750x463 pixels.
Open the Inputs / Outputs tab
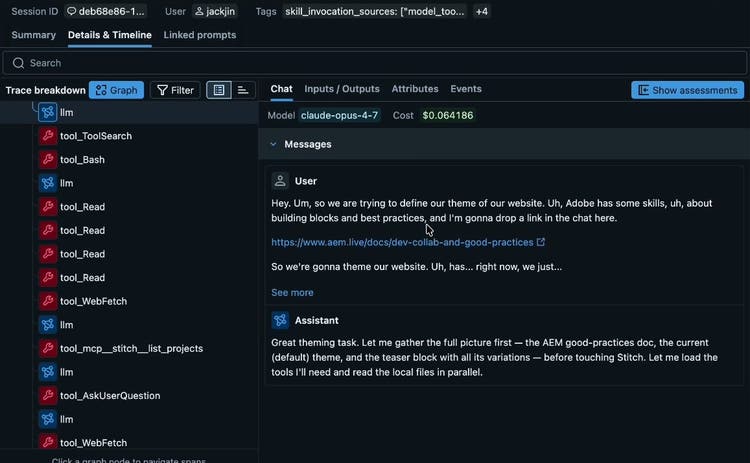coord(342,89)
